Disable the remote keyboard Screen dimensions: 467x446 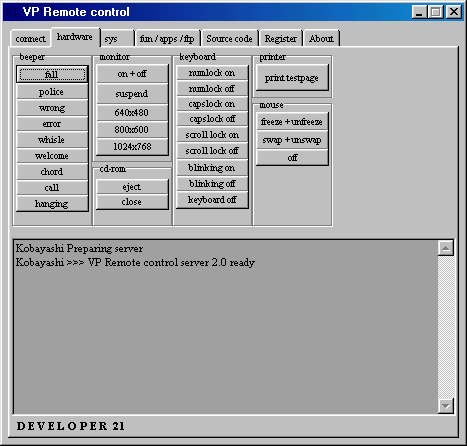click(x=212, y=200)
